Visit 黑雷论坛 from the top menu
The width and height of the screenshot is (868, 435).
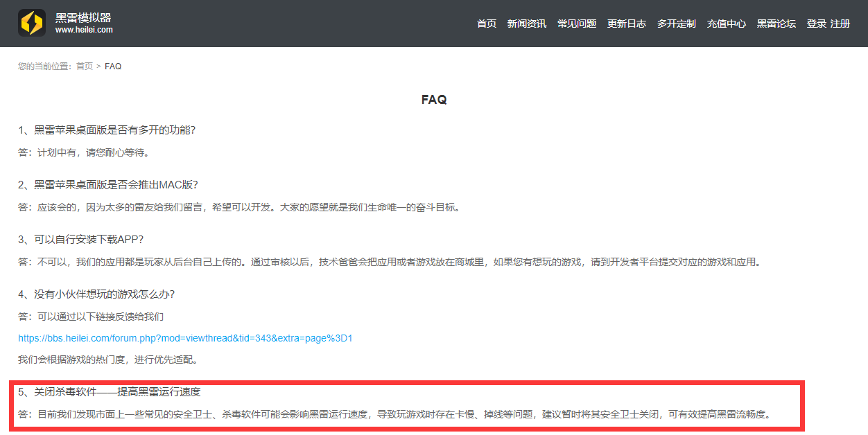[776, 24]
